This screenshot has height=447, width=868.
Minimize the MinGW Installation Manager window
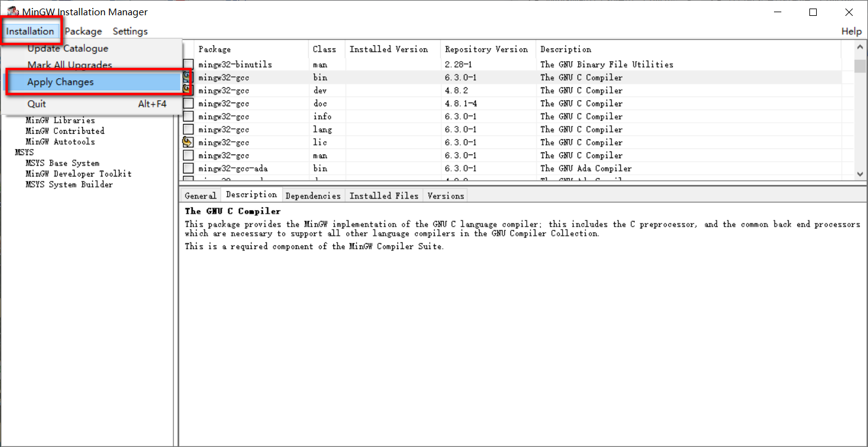click(x=778, y=12)
